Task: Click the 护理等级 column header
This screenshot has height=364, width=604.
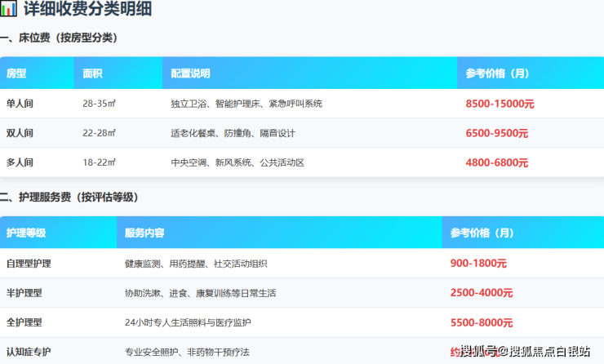Action: click(x=26, y=233)
